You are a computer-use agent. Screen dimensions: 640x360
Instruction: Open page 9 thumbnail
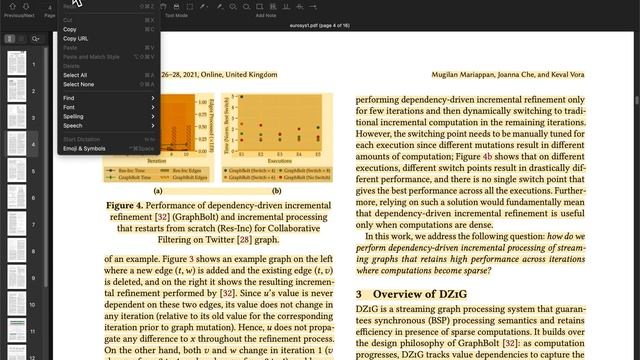[17, 277]
